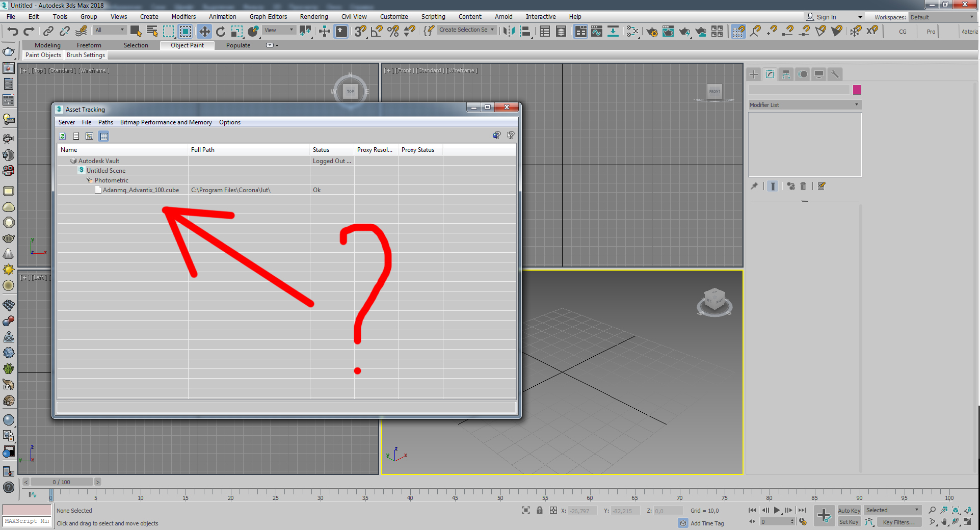
Task: Open Bitmap Performance and Memory menu
Action: pos(166,122)
